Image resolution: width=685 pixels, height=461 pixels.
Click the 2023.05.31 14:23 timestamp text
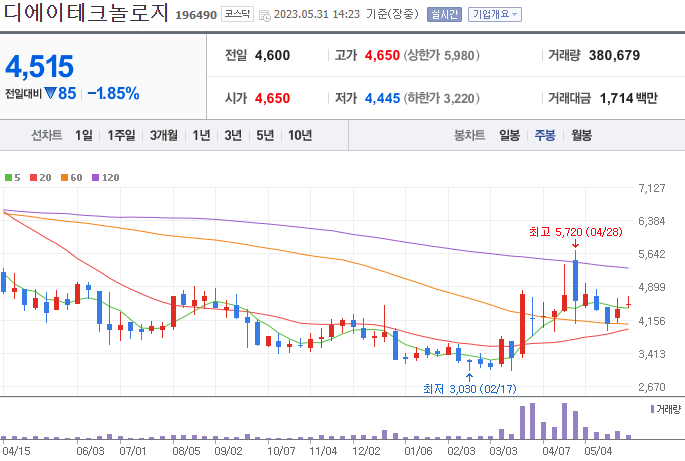pyautogui.click(x=317, y=14)
